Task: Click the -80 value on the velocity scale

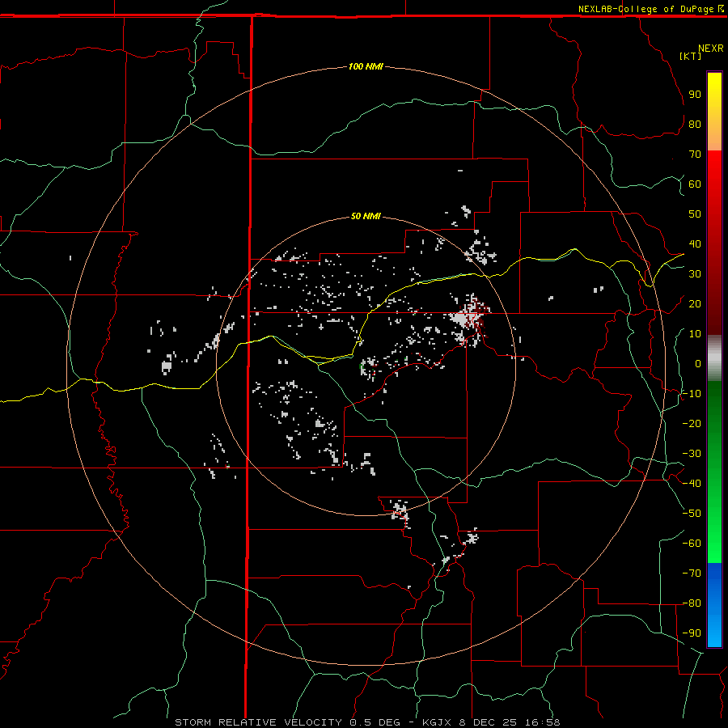Action: tap(692, 603)
